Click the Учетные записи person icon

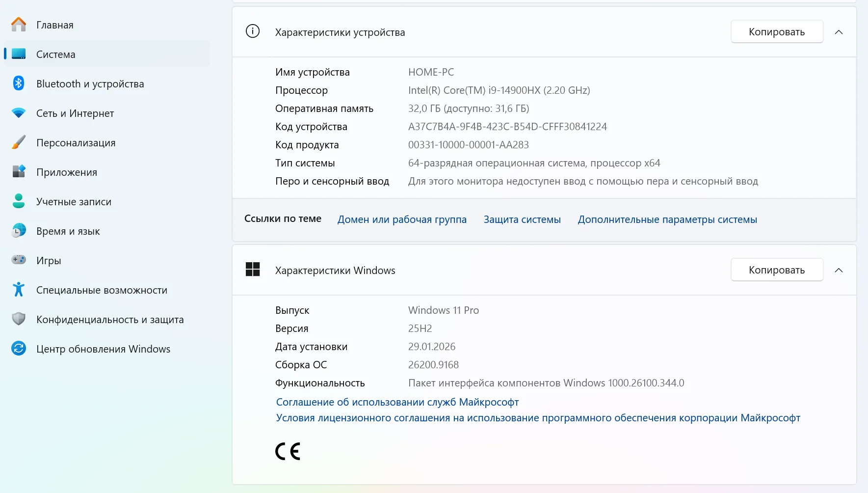pos(19,201)
